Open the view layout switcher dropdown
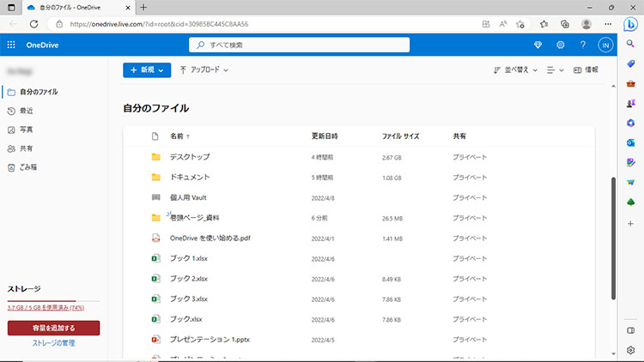This screenshot has width=644, height=362. pos(556,69)
